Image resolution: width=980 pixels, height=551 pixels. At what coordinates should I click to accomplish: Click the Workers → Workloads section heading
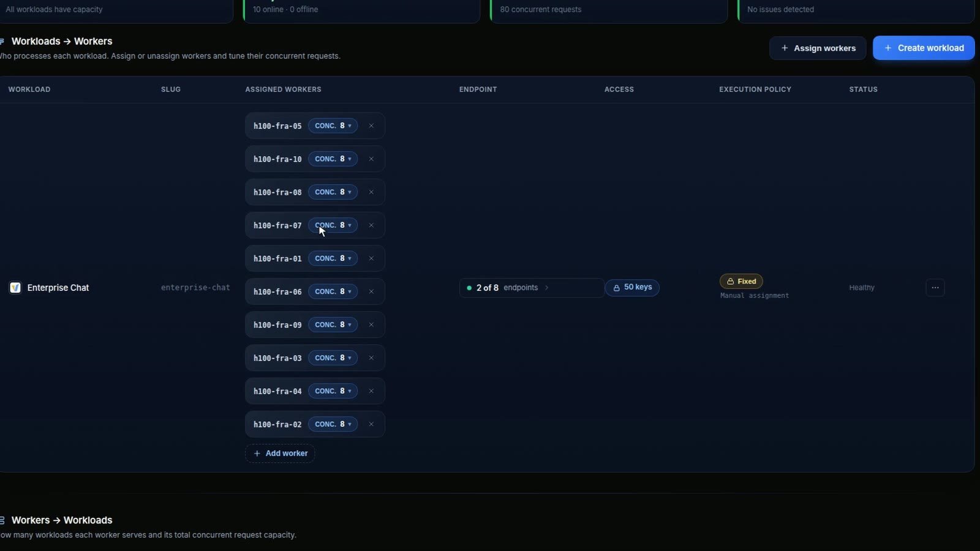(x=62, y=520)
